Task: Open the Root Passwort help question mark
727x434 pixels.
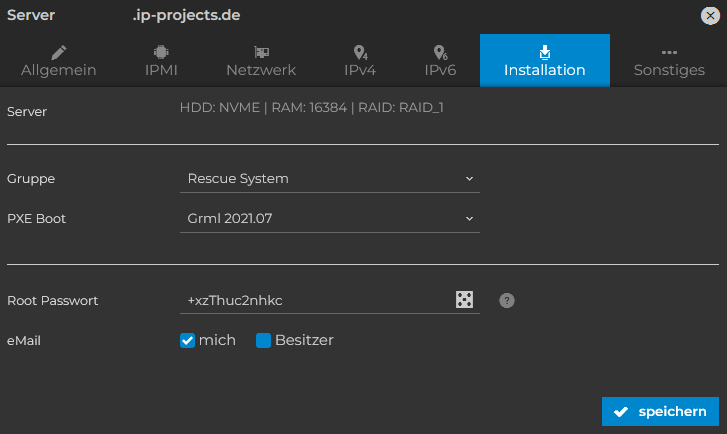Action: tap(507, 300)
